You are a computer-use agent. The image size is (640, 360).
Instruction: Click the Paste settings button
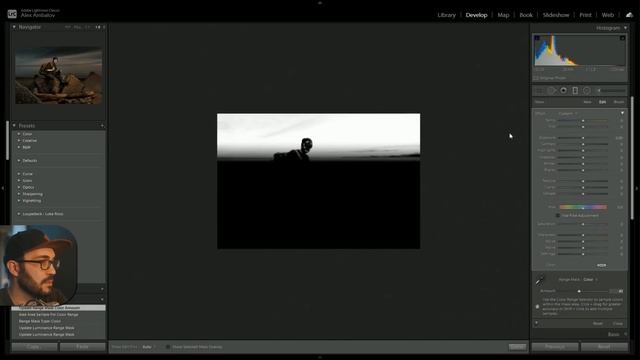click(82, 347)
